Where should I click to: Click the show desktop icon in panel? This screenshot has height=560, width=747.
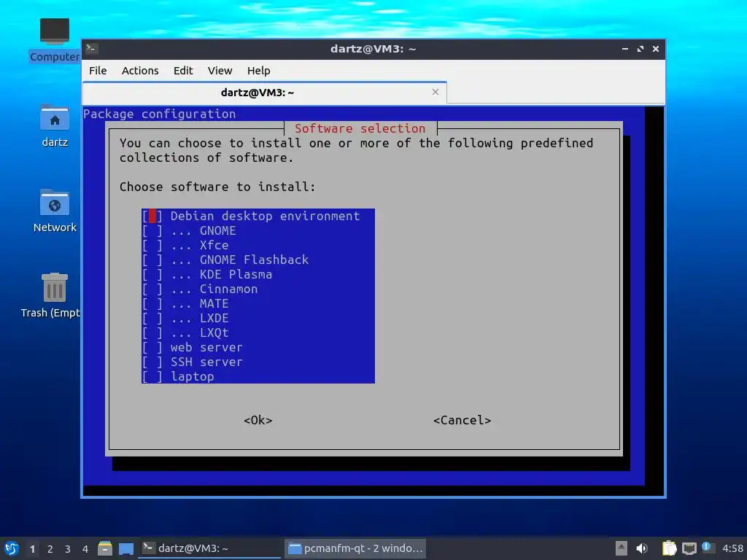tap(126, 548)
